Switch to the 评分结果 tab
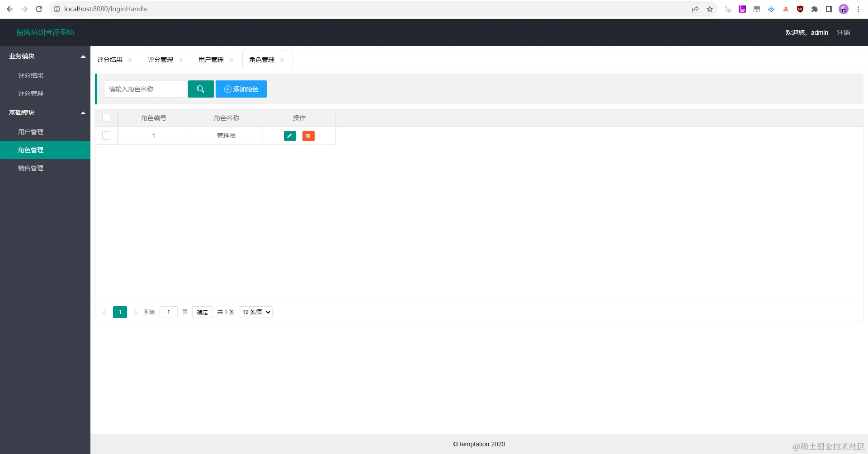 110,60
